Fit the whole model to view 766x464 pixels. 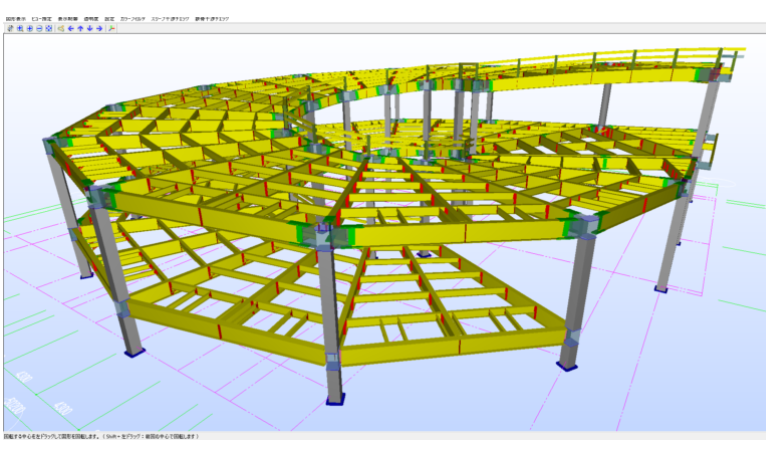tap(49, 29)
